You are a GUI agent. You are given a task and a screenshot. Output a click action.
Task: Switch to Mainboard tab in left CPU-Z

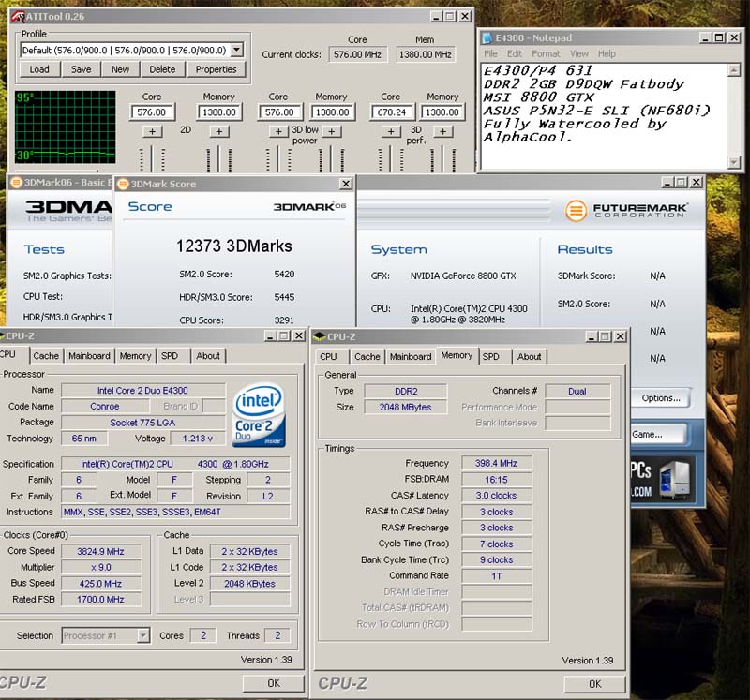tap(89, 356)
